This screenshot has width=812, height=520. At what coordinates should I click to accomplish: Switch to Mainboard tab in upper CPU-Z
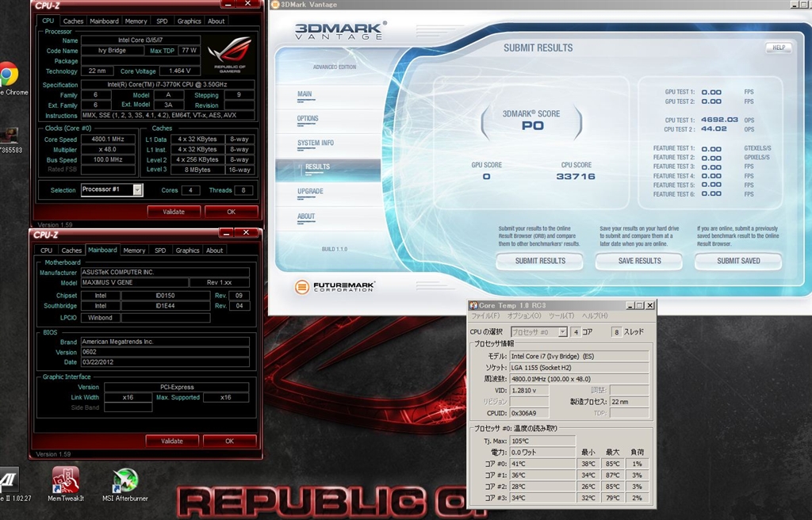point(104,21)
